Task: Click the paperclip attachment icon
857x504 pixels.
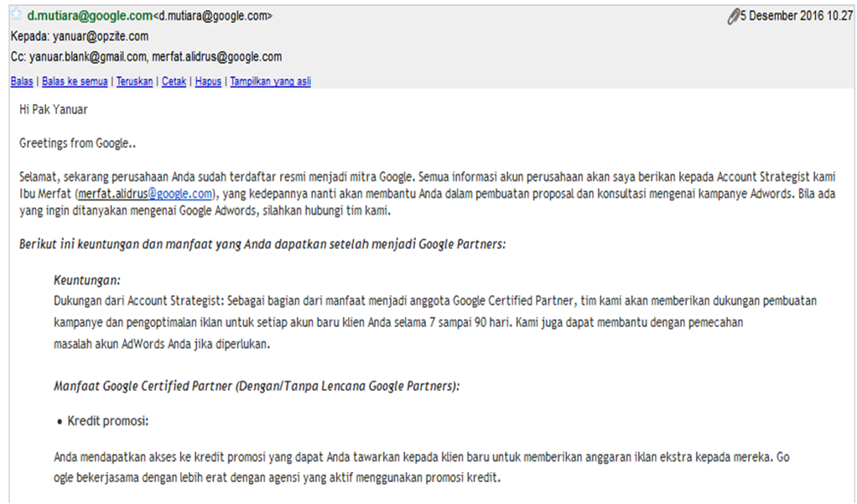Action: tap(733, 17)
